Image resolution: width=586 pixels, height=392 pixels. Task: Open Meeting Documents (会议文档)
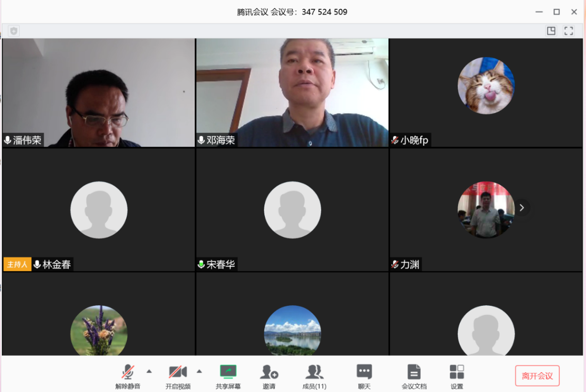(x=414, y=372)
